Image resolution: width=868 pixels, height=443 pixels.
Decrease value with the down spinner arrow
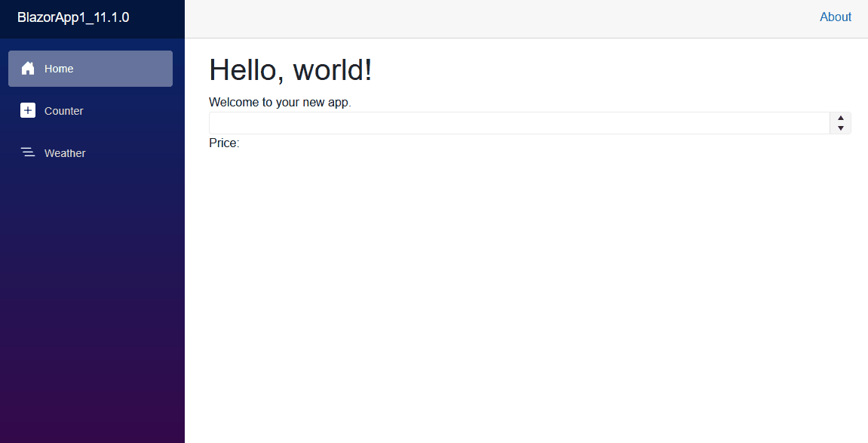tap(840, 128)
